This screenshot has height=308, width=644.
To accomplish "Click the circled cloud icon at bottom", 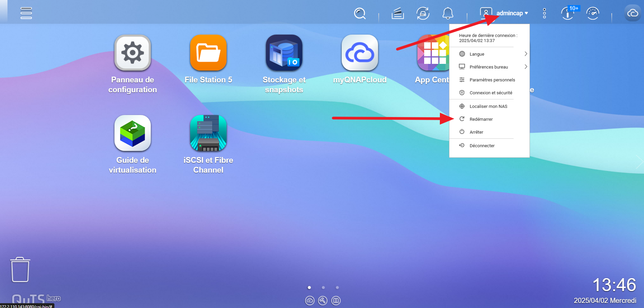I will pyautogui.click(x=310, y=301).
